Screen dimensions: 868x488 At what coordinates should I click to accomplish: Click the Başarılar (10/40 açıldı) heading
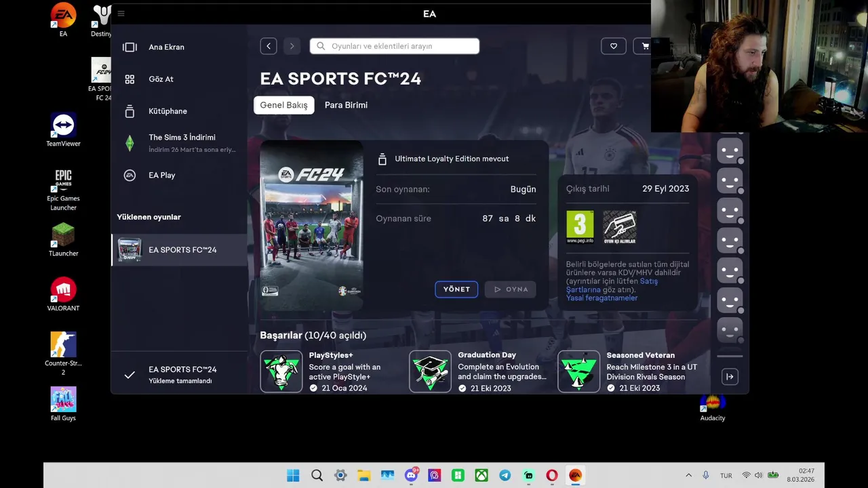click(313, 335)
